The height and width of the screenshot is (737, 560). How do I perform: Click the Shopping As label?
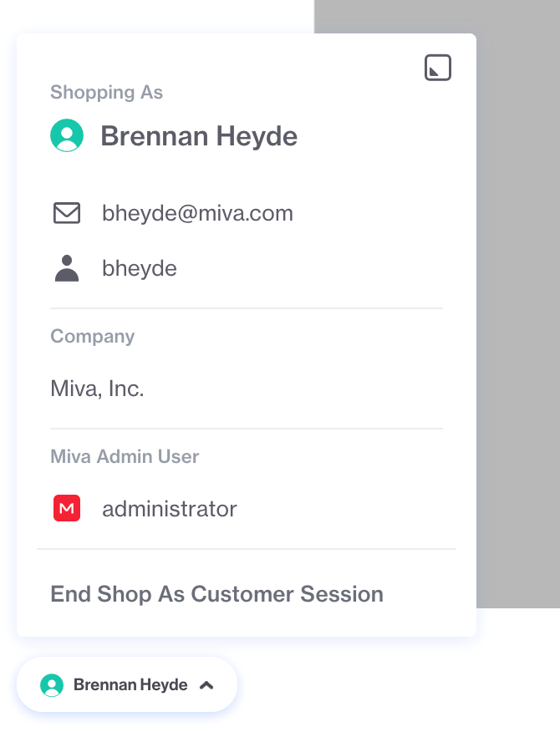[107, 92]
